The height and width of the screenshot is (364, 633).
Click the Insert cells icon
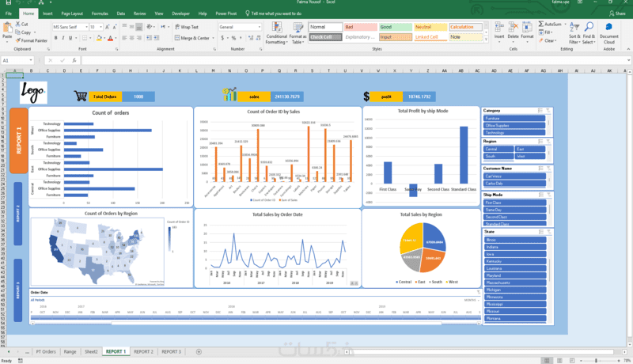coord(499,28)
